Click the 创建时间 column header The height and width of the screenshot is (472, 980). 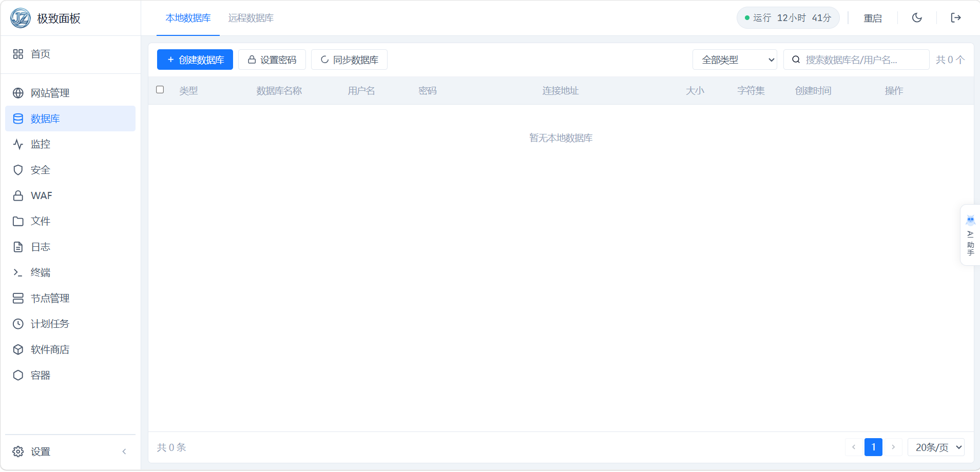click(813, 91)
